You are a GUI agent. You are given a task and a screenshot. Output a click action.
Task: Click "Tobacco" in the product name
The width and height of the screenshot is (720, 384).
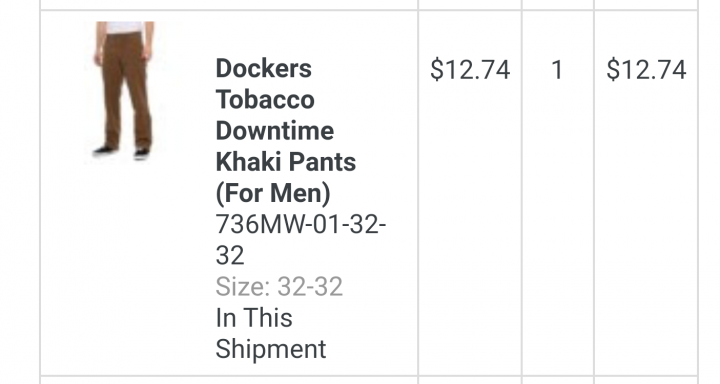point(265,100)
